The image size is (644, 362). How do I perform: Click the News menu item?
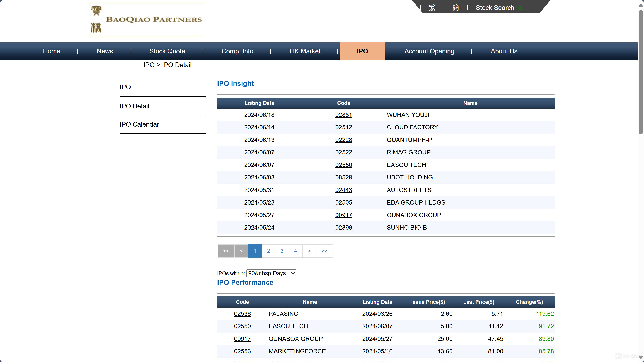(104, 51)
